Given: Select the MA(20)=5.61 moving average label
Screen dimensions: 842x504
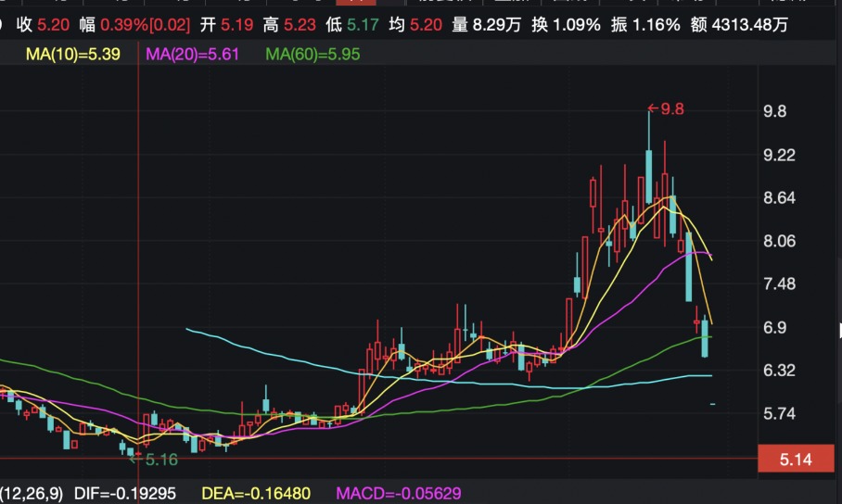Looking at the screenshot, I should (192, 55).
